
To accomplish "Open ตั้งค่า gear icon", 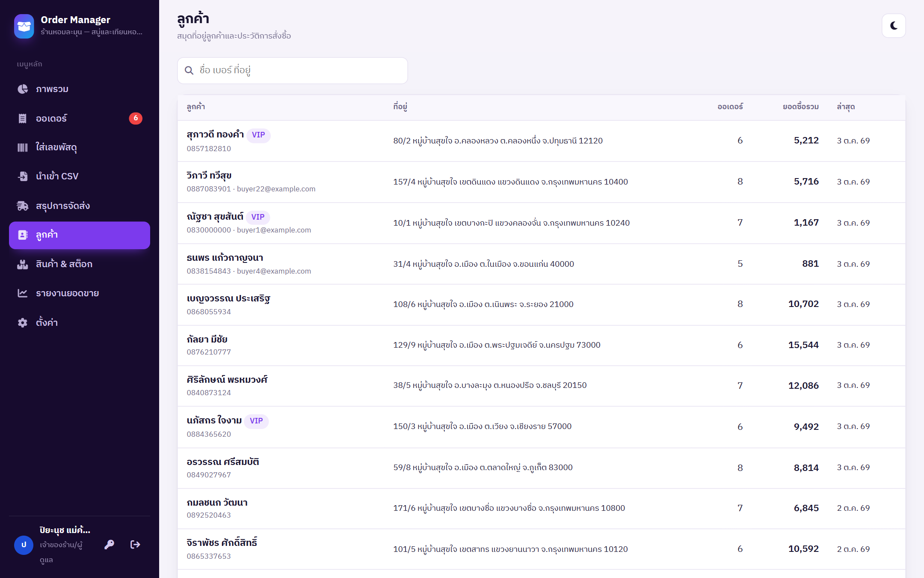I will tap(23, 322).
